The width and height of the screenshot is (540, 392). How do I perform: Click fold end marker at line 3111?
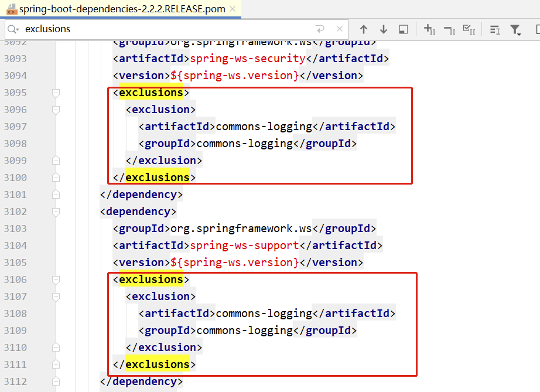(56, 365)
